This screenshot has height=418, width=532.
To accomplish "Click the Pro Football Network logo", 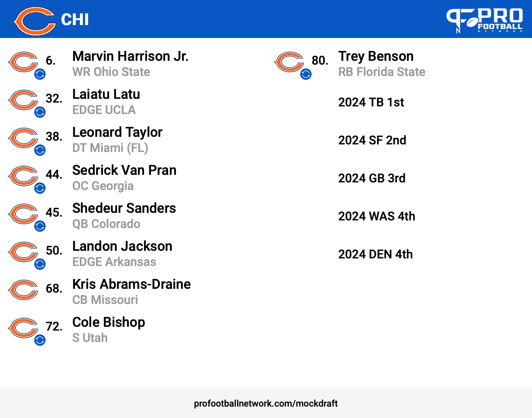I will point(484,21).
